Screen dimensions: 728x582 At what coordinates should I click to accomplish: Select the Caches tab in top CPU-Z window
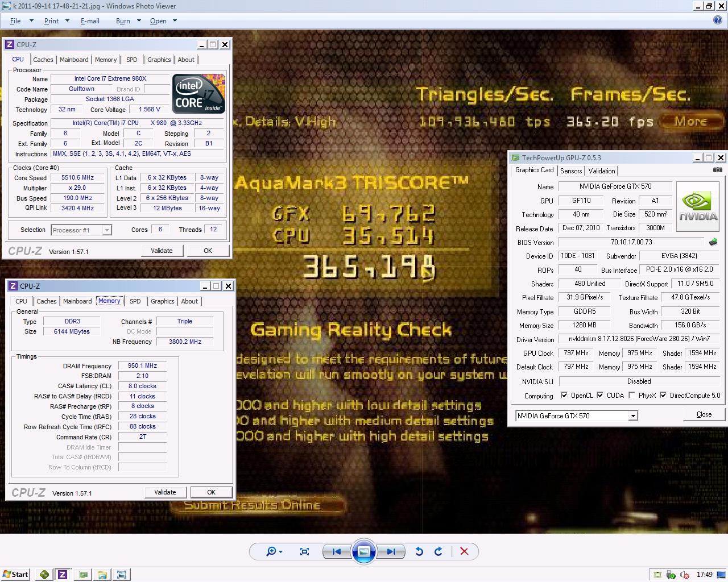(43, 60)
